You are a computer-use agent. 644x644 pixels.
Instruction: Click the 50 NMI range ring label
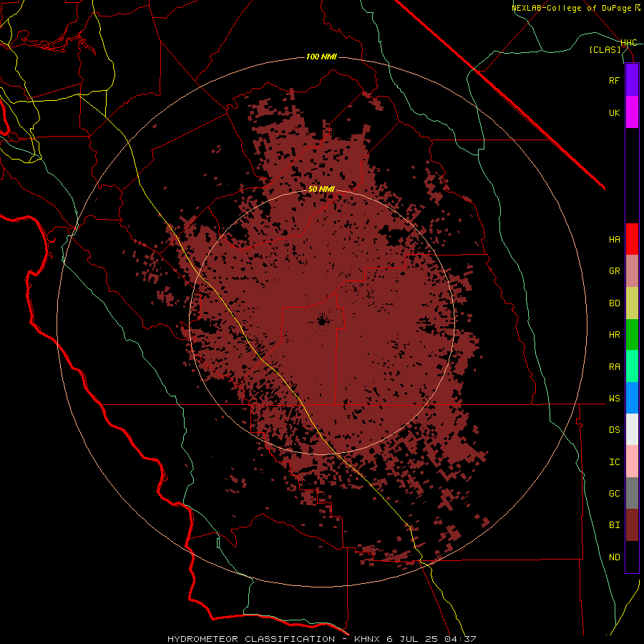tap(321, 189)
